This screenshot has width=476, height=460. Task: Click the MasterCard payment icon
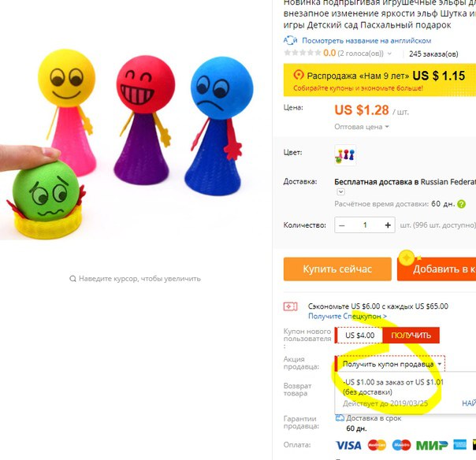pyautogui.click(x=377, y=445)
